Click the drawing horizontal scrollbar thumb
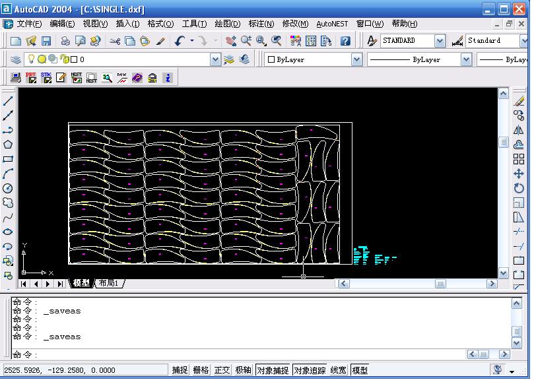This screenshot has height=392, width=534. coord(440,284)
